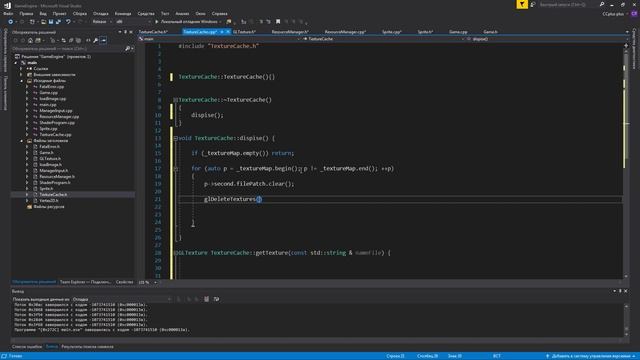Screen dimensions: 640x360
Task: Switch to the Team Explorer tab
Action: tap(85, 282)
